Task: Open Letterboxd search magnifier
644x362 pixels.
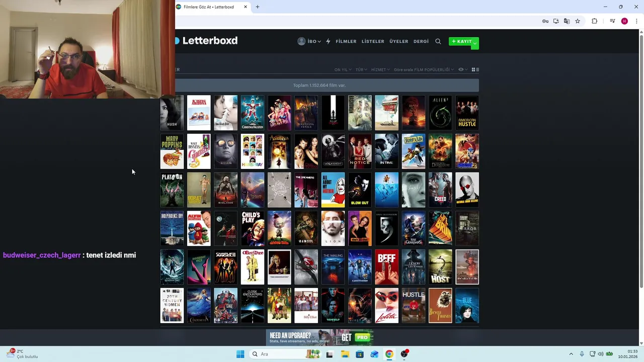Action: coord(438,41)
